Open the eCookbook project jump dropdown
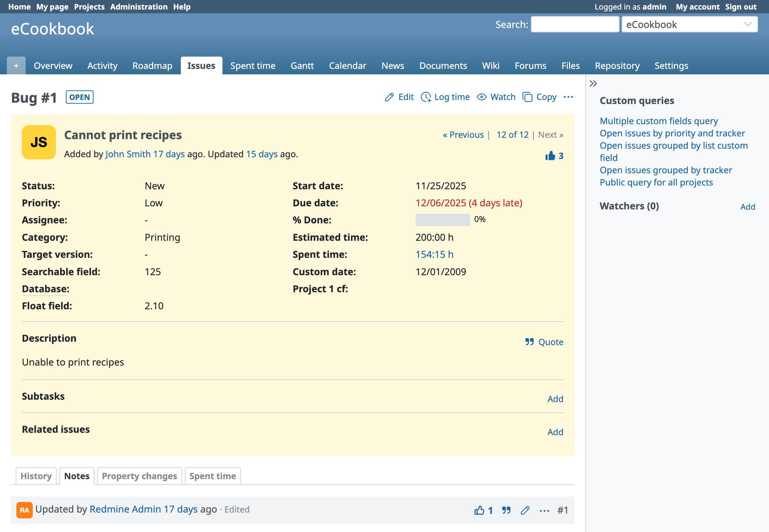The width and height of the screenshot is (769, 532). tap(689, 25)
